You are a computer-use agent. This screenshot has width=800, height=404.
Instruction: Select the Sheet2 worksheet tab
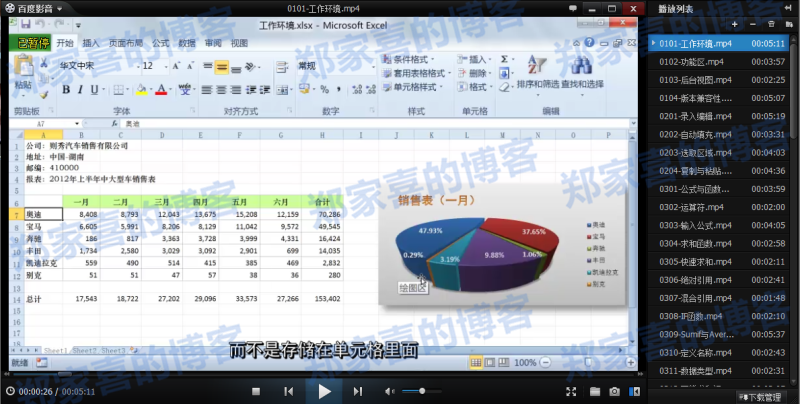point(84,350)
